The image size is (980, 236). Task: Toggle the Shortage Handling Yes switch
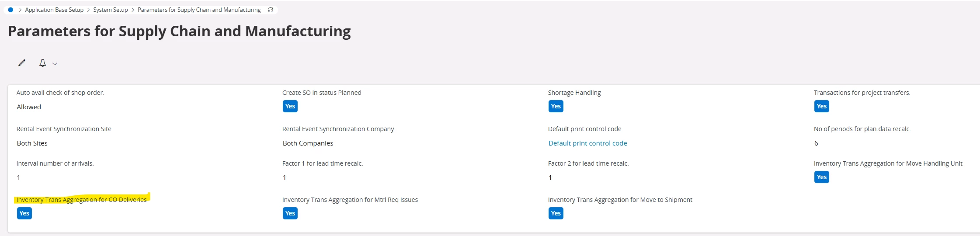click(556, 106)
